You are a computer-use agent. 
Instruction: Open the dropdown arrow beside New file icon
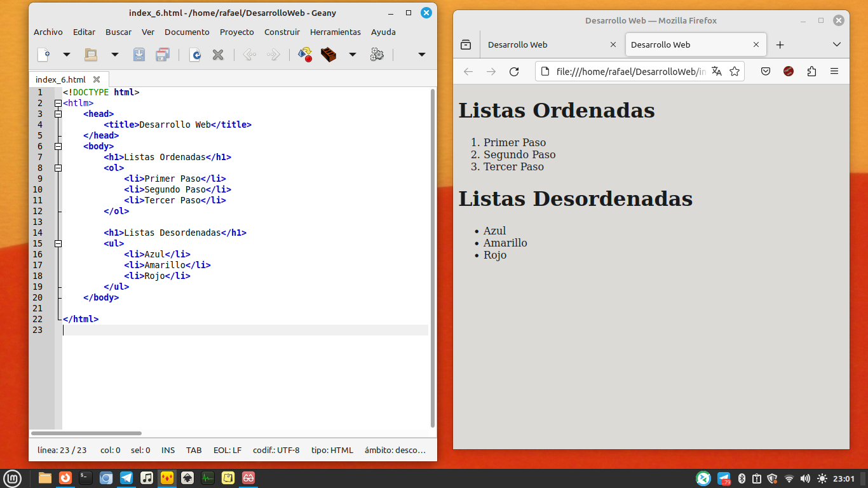67,55
